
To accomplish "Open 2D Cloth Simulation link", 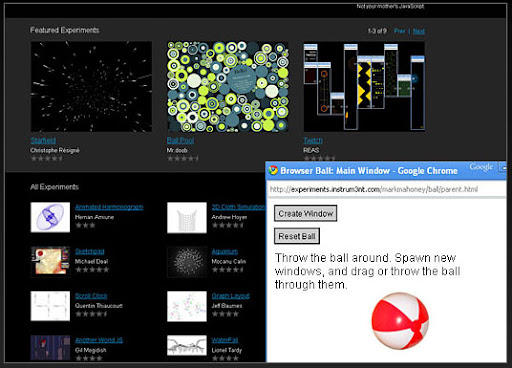I will coord(239,207).
